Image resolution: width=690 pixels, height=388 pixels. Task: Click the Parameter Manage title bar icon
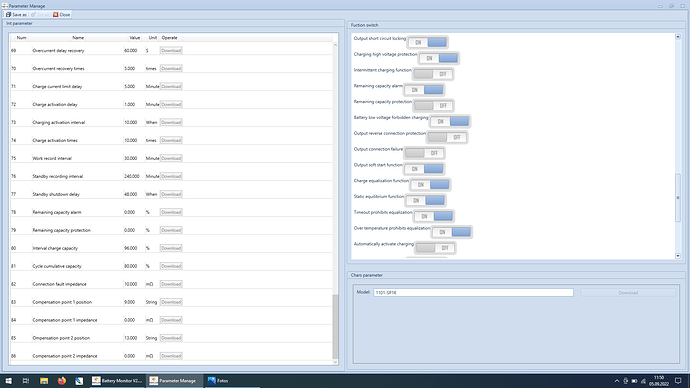coord(4,6)
